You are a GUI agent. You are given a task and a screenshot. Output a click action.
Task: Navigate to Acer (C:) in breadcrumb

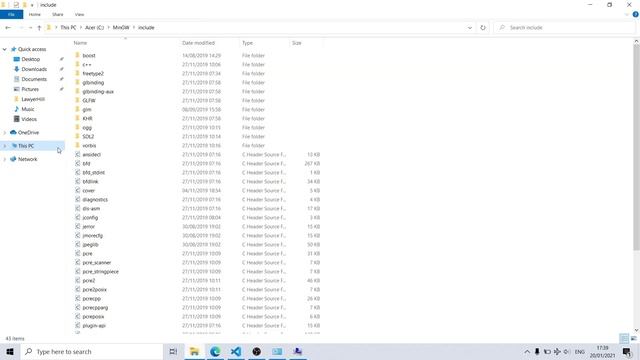tap(94, 28)
